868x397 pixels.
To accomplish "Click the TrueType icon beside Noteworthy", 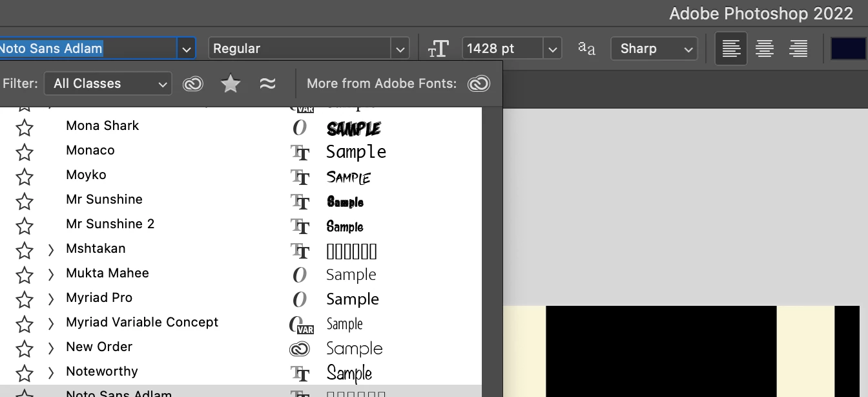I will (x=300, y=374).
